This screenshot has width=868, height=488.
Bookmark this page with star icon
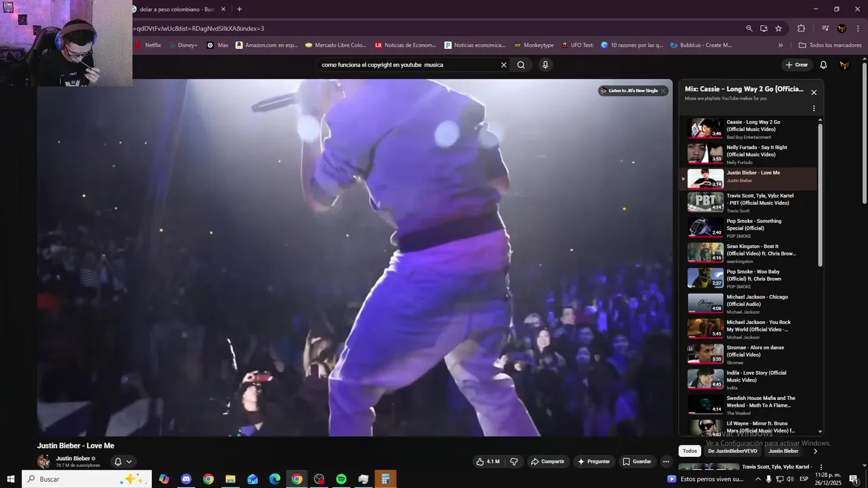point(778,28)
